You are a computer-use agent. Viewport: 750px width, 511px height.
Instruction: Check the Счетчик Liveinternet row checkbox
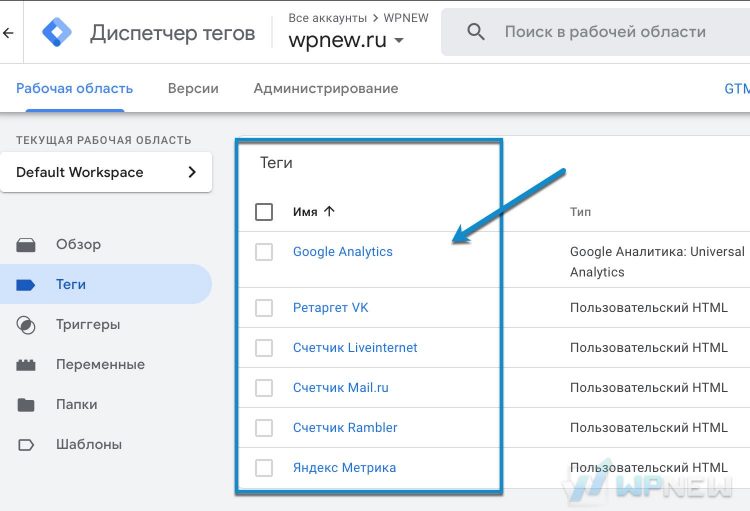click(x=264, y=348)
